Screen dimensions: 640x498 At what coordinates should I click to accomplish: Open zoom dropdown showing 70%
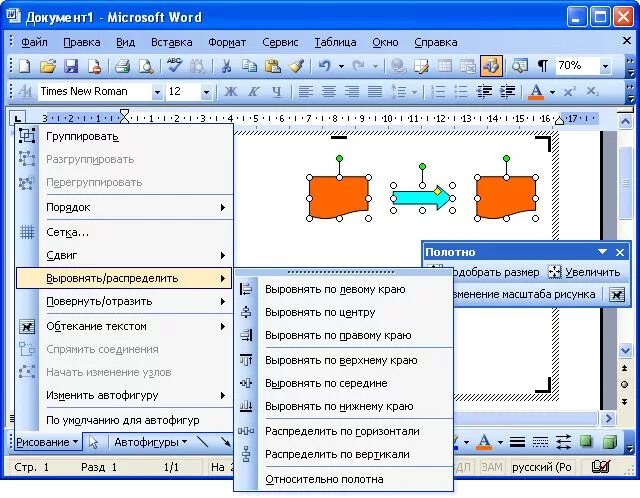click(x=606, y=66)
